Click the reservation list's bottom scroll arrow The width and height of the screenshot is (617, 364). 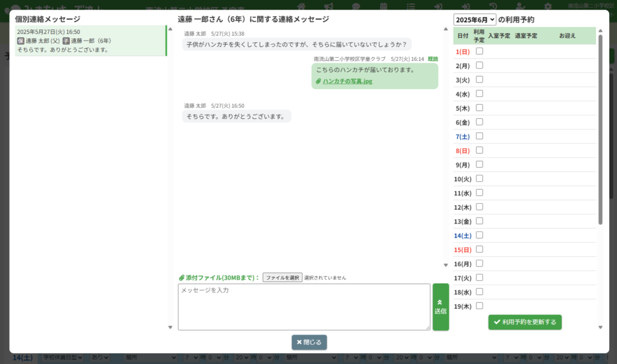600,327
